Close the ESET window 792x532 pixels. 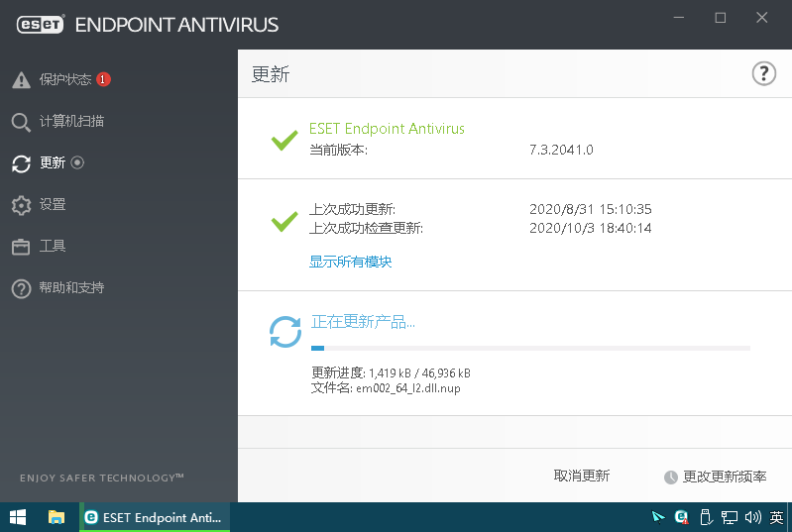(761, 18)
